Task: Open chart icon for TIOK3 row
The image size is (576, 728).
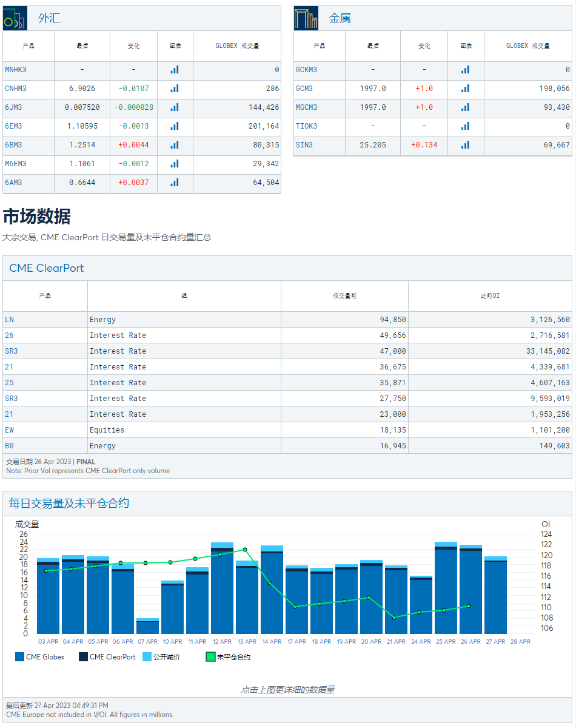Action: 466,126
